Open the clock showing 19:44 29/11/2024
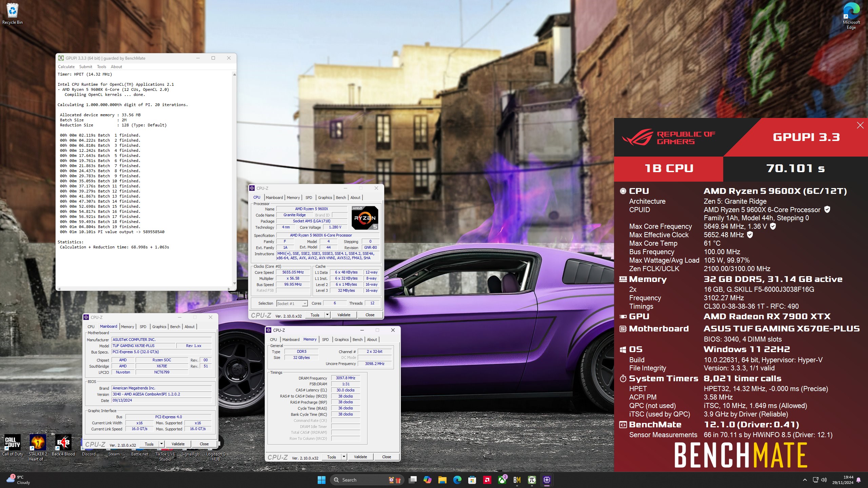 point(843,480)
